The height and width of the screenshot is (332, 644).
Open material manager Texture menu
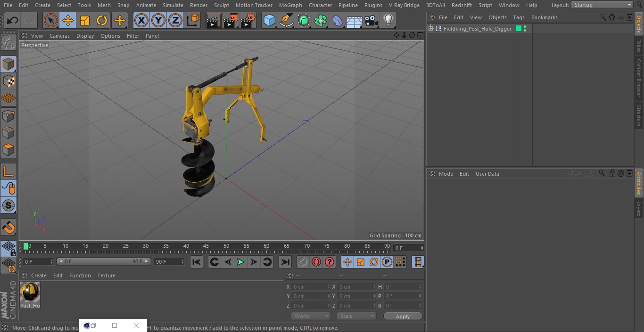(x=106, y=275)
